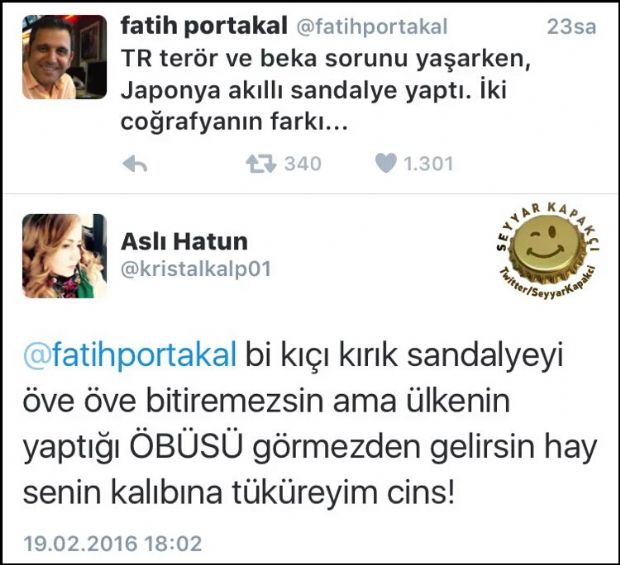
Task: Open the fatih portakal display name
Action: point(204,26)
